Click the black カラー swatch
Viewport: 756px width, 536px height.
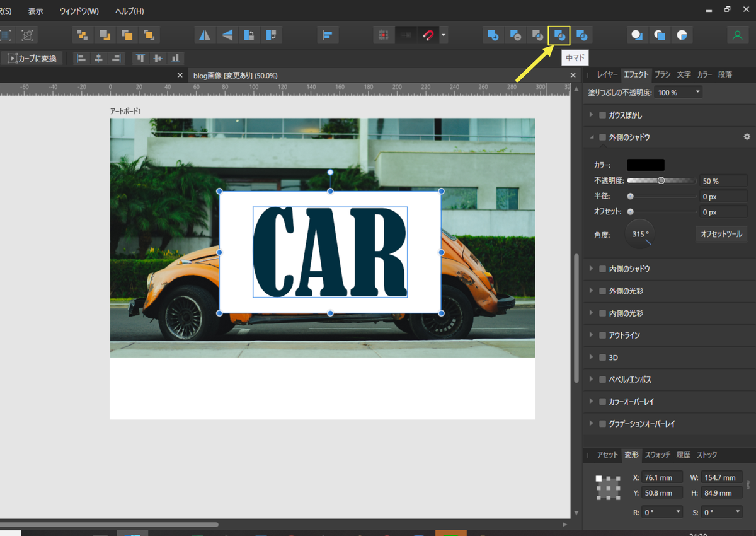pyautogui.click(x=646, y=165)
